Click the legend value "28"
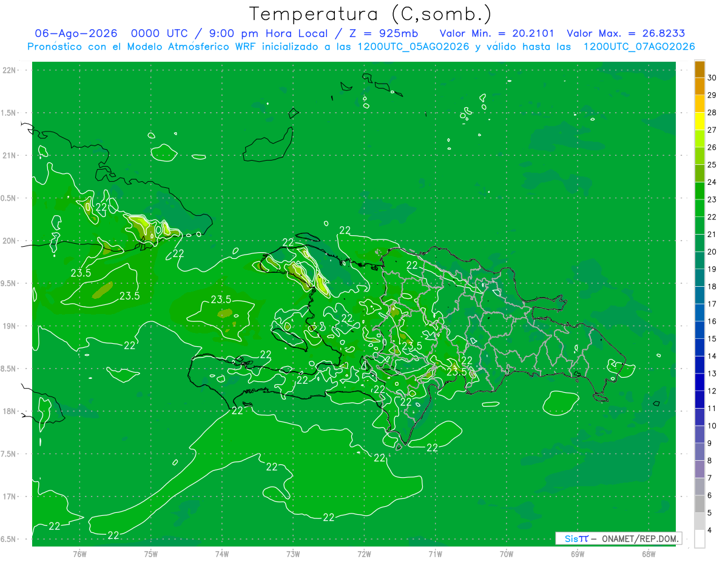The height and width of the screenshot is (562, 728). 713,113
